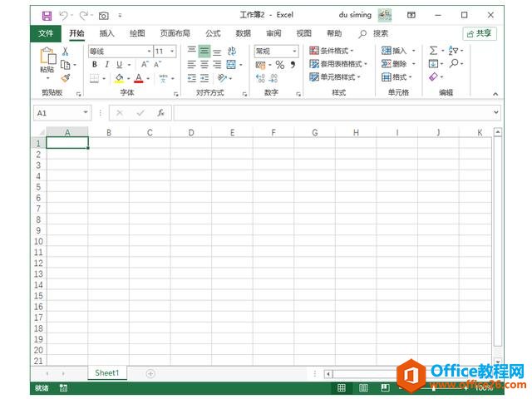
Task: Click Merge and Center icon
Action: pyautogui.click(x=231, y=65)
